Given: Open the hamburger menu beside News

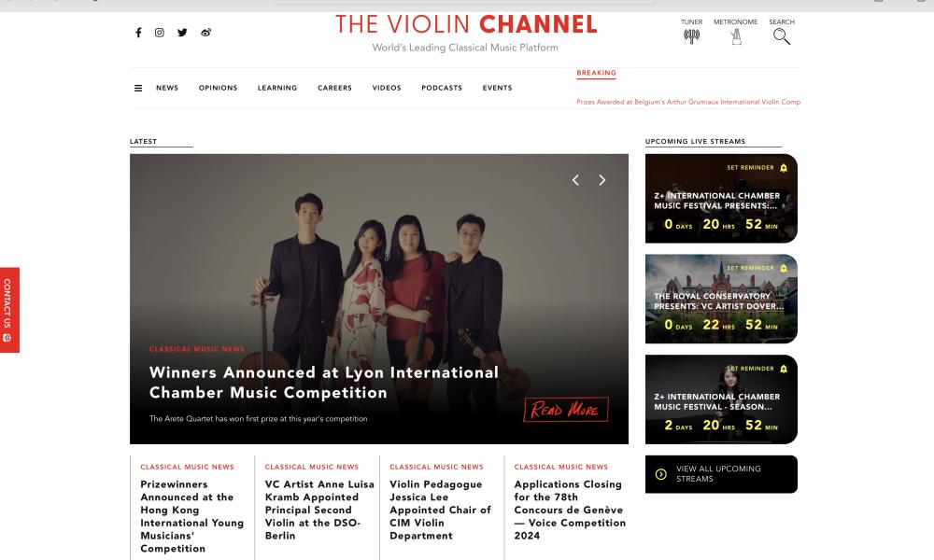Looking at the screenshot, I should click(138, 88).
